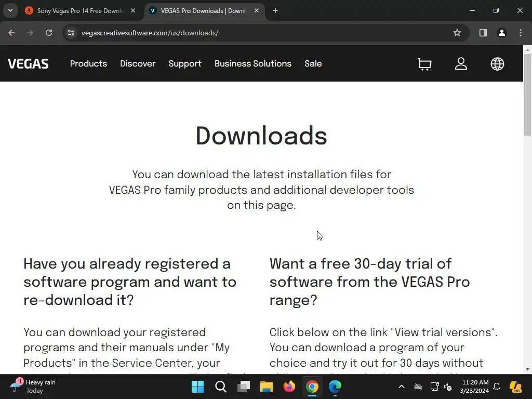Click the page vertical scrollbar thumb
Screen dimensions: 532x399
tap(527, 95)
